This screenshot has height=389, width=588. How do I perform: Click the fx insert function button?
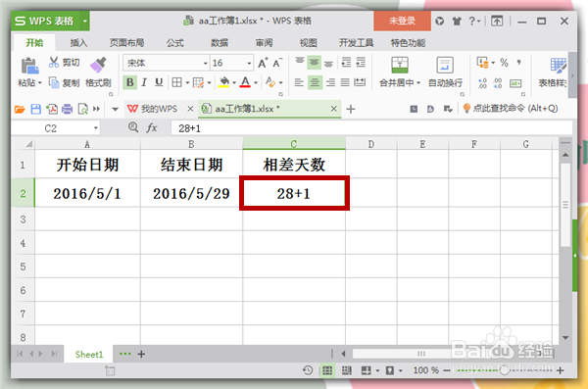tap(152, 128)
